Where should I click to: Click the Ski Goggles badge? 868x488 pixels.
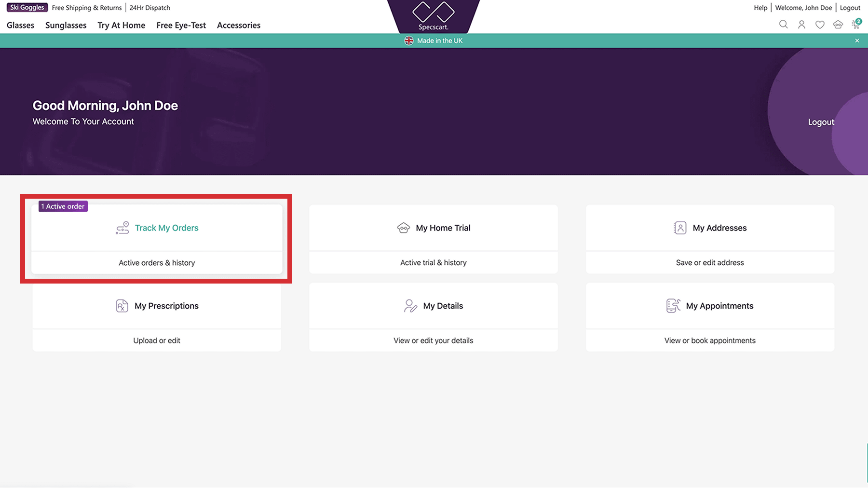click(27, 7)
